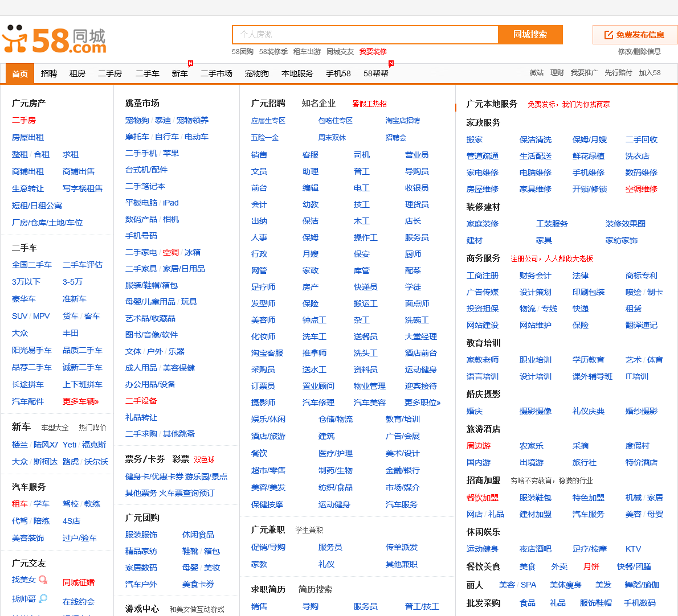The width and height of the screenshot is (678, 616).
Task: Open the 修改/删除信息 link
Action: [x=639, y=51]
